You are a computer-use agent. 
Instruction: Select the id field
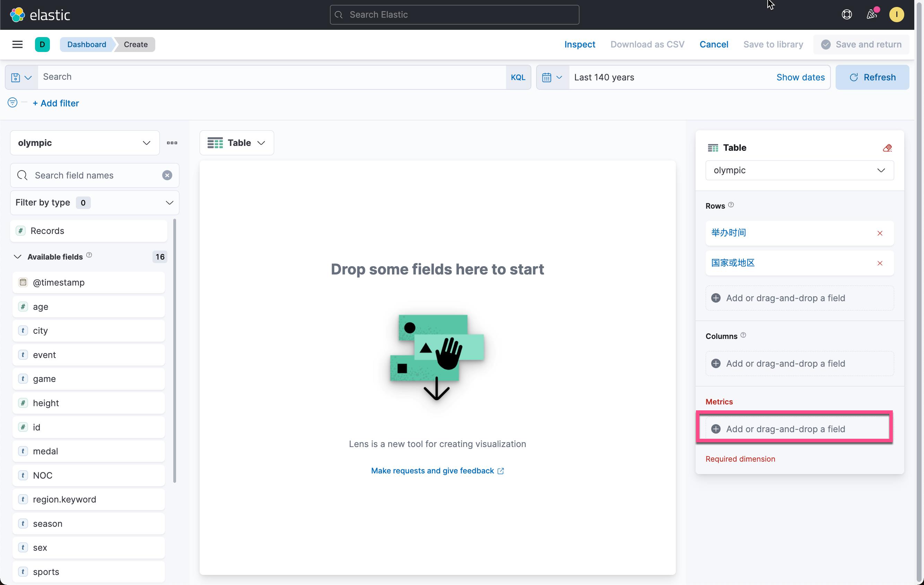89,427
